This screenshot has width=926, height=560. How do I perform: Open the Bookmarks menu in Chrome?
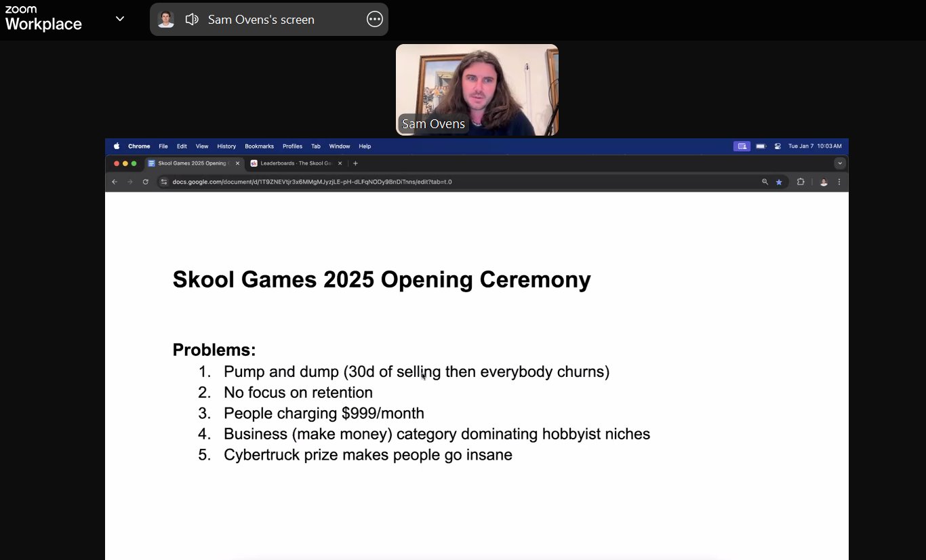pyautogui.click(x=259, y=146)
